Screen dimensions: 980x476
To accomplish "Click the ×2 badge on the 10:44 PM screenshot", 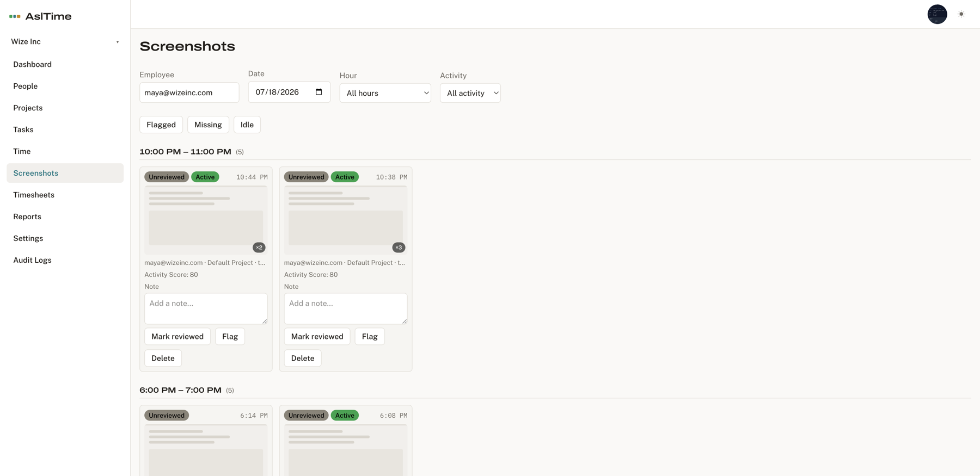I will point(259,248).
